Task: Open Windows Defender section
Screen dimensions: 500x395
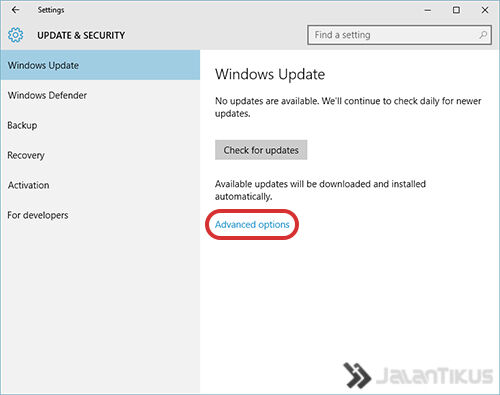Action: (100, 95)
